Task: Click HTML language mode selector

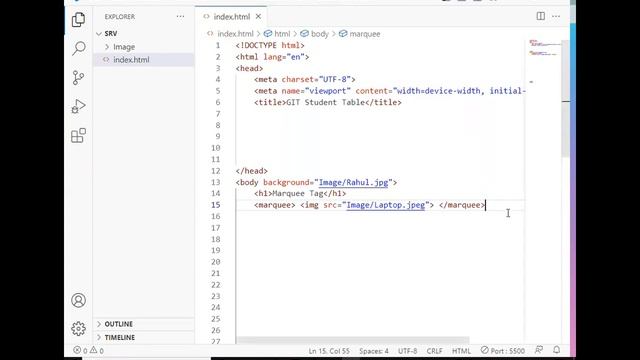Action: pyautogui.click(x=461, y=351)
